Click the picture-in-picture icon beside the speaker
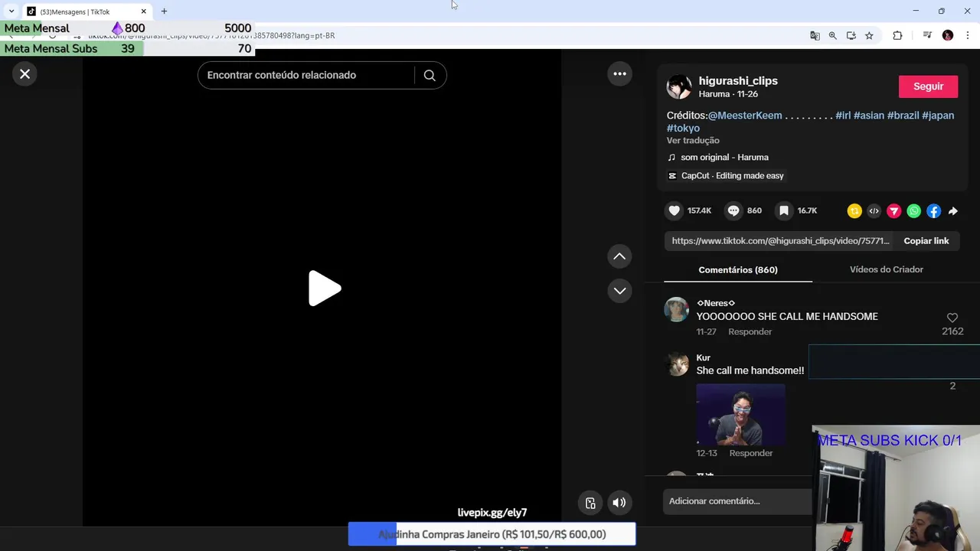The image size is (980, 551). click(x=590, y=503)
